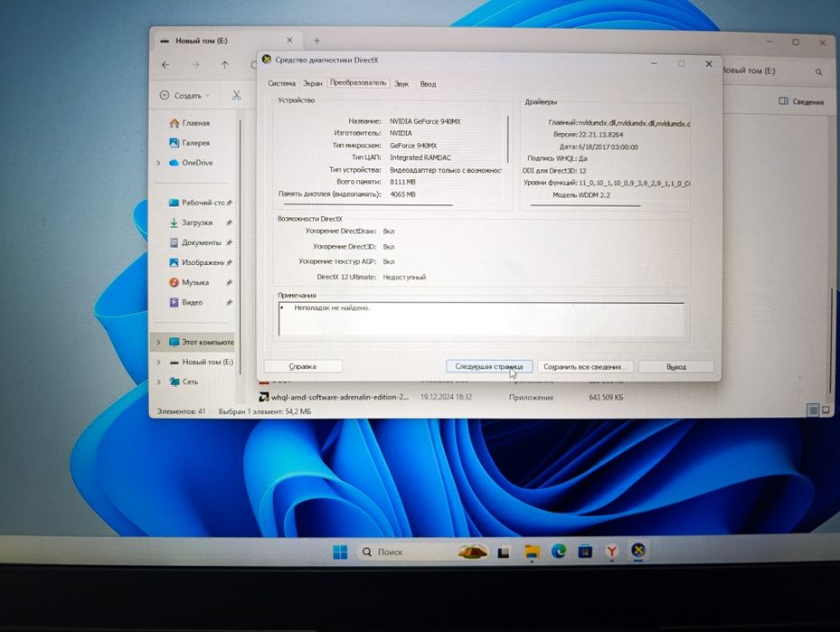840x632 pixels.
Task: Open the Создать dropdown in Explorer
Action: pyautogui.click(x=184, y=95)
